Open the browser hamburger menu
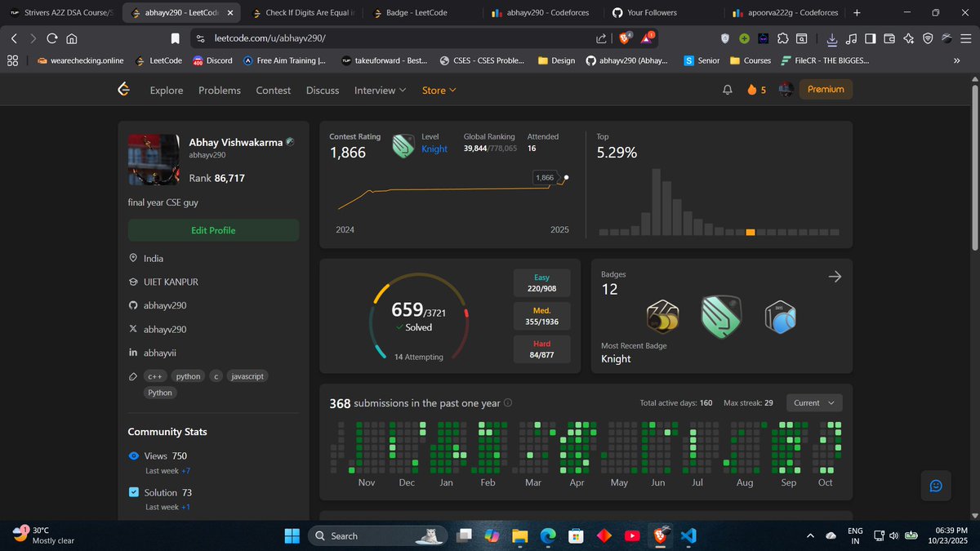 [967, 38]
